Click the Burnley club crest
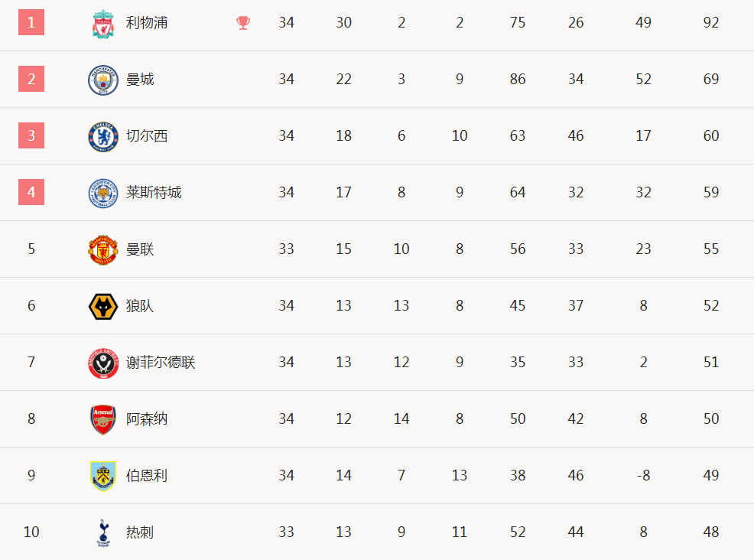This screenshot has width=754, height=560. [103, 477]
